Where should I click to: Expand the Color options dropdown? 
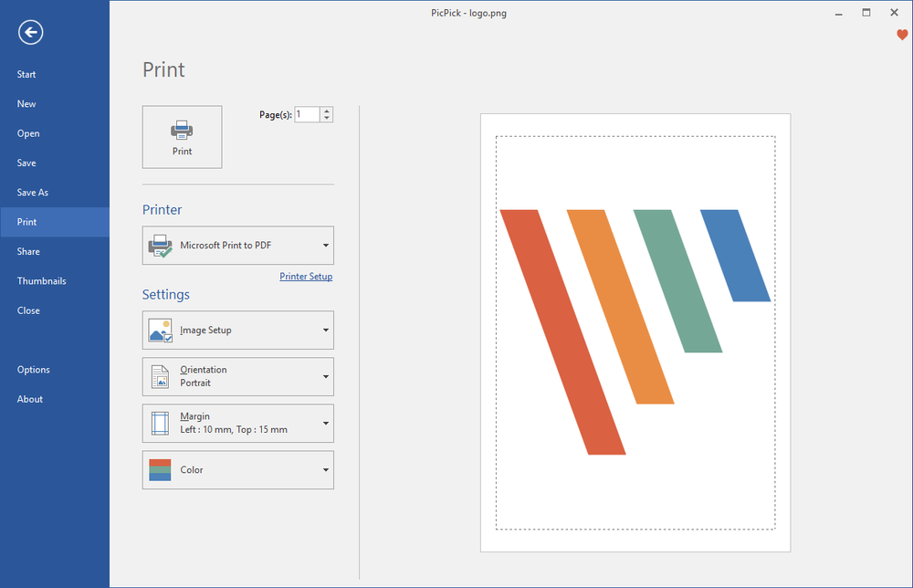click(325, 469)
